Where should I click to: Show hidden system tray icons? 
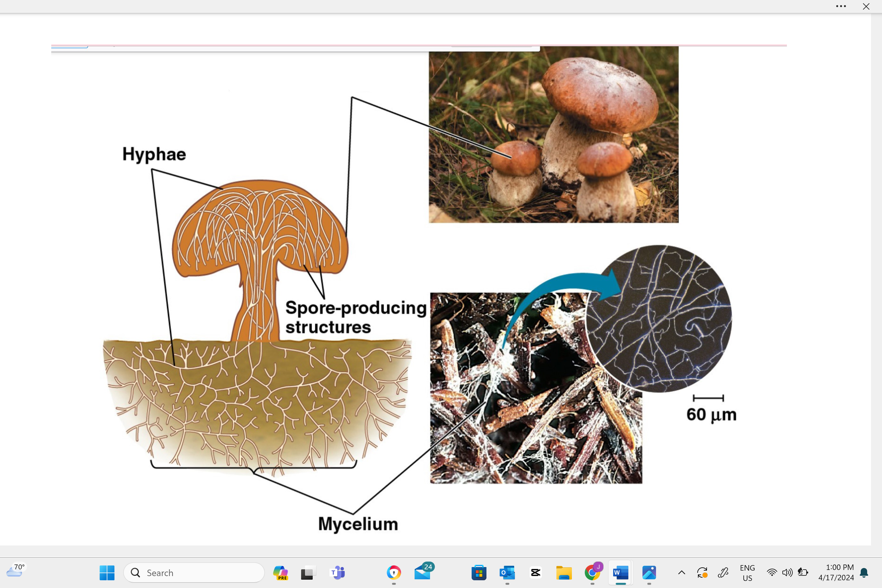682,573
